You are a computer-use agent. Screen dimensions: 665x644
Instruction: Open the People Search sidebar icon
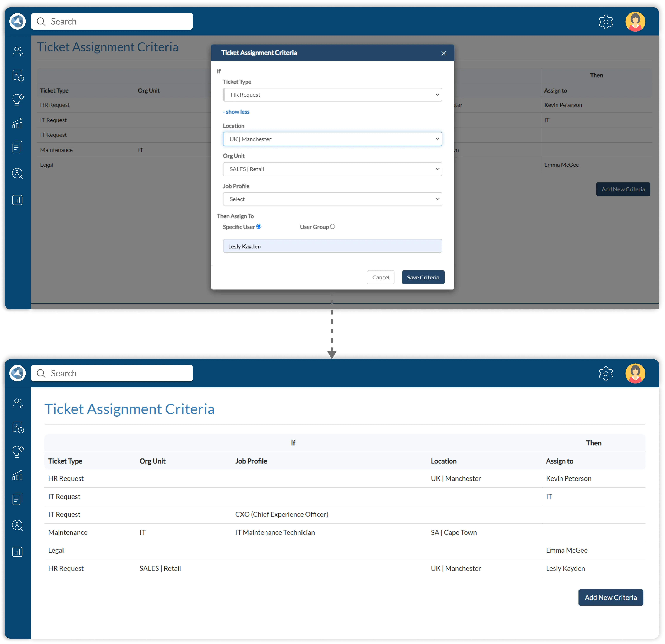coord(17,173)
